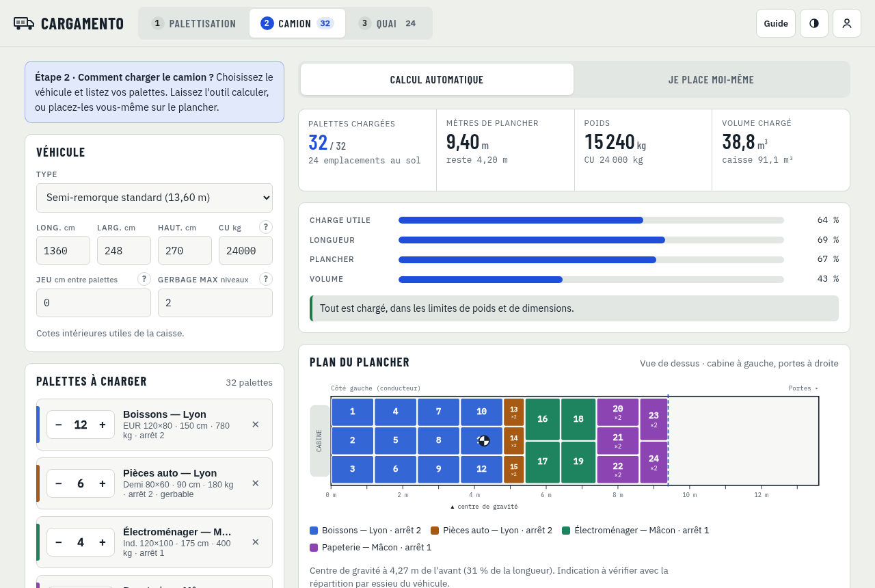Open help for Jeu entre palettes
875x588 pixels.
coord(144,279)
